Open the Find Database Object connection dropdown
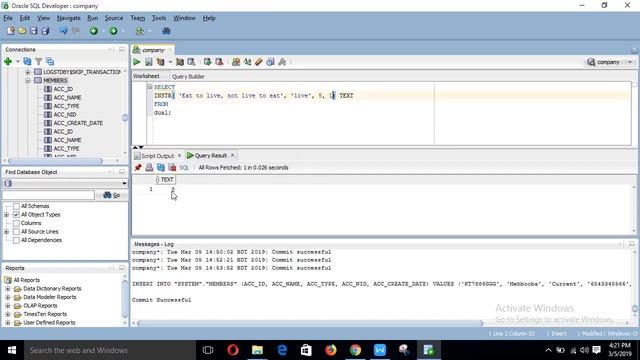This screenshot has width=640, height=360. coord(124,184)
